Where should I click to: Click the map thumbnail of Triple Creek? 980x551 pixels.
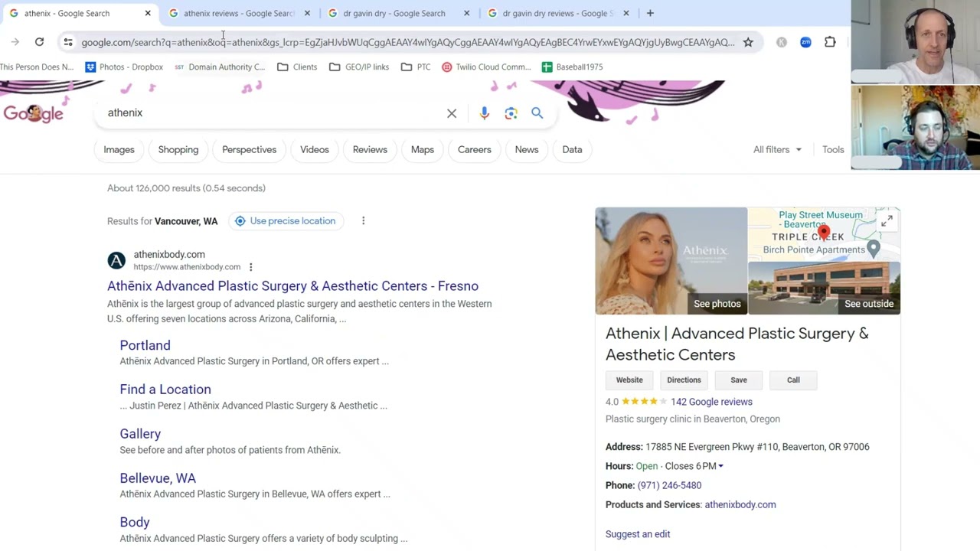click(x=824, y=234)
